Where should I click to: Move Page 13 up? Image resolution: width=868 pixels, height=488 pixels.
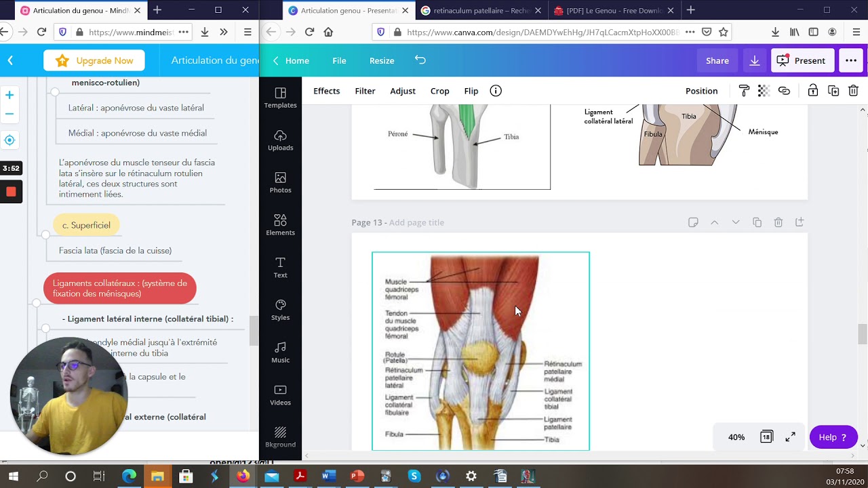pyautogui.click(x=714, y=222)
